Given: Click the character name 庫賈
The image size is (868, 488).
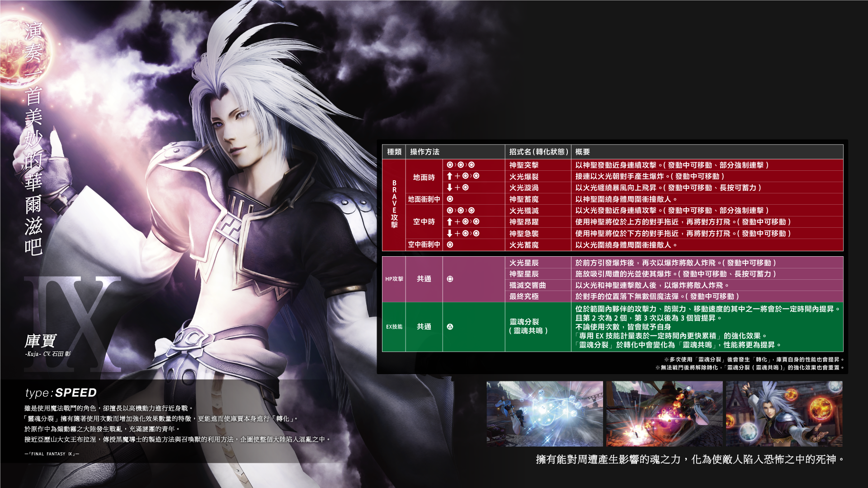Looking at the screenshot, I should (x=41, y=341).
